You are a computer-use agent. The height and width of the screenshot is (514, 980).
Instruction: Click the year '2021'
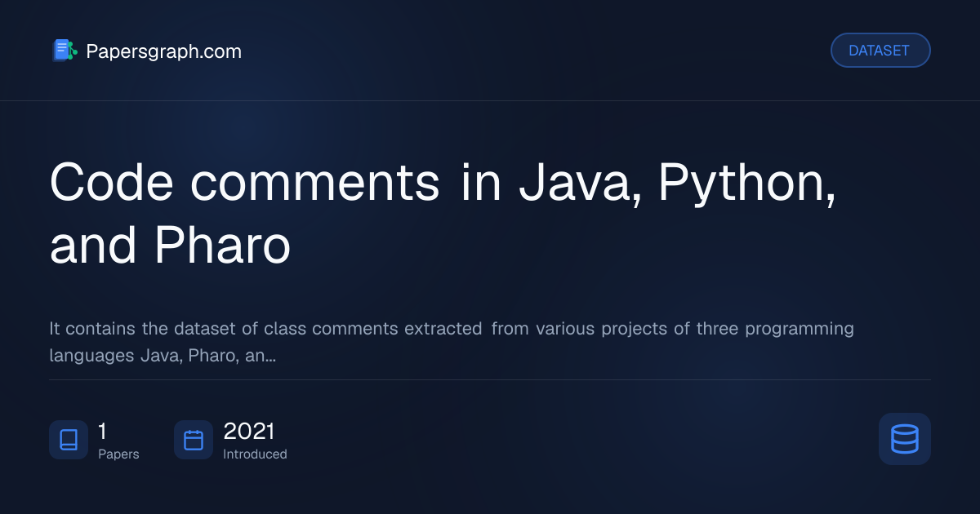point(249,431)
